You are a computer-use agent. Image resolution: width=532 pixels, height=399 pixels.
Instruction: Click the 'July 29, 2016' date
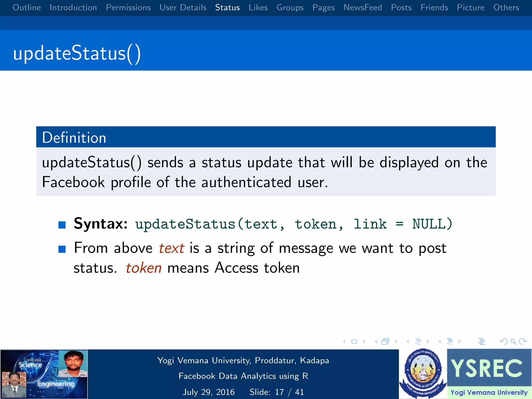tap(209, 392)
